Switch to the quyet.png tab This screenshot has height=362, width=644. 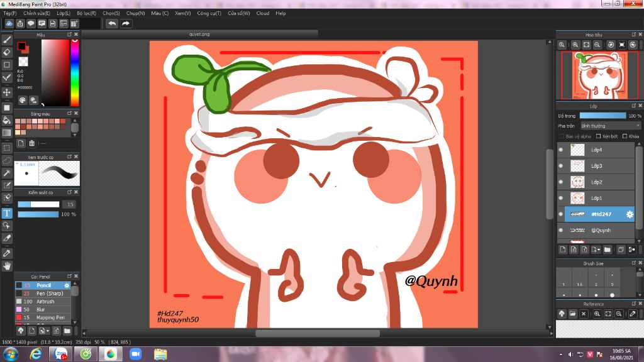tap(199, 34)
